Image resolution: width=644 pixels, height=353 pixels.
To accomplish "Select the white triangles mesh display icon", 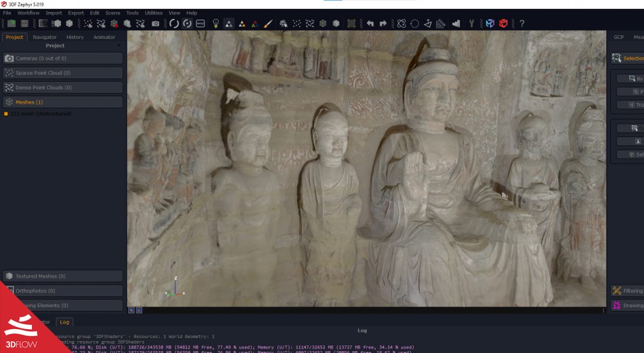I will pos(229,24).
